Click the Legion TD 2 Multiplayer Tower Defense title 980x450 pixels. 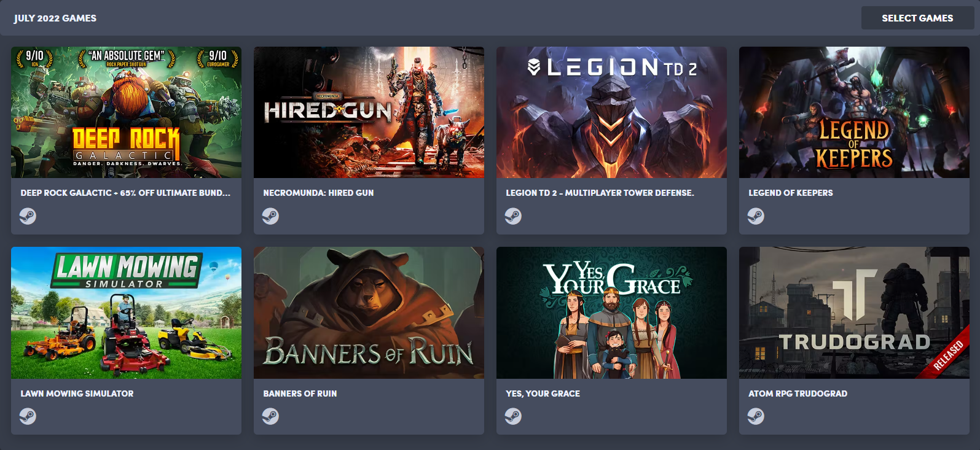[600, 193]
